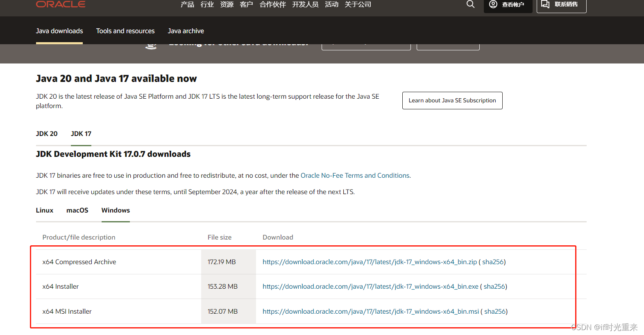Switch to the macOS tab

point(77,211)
